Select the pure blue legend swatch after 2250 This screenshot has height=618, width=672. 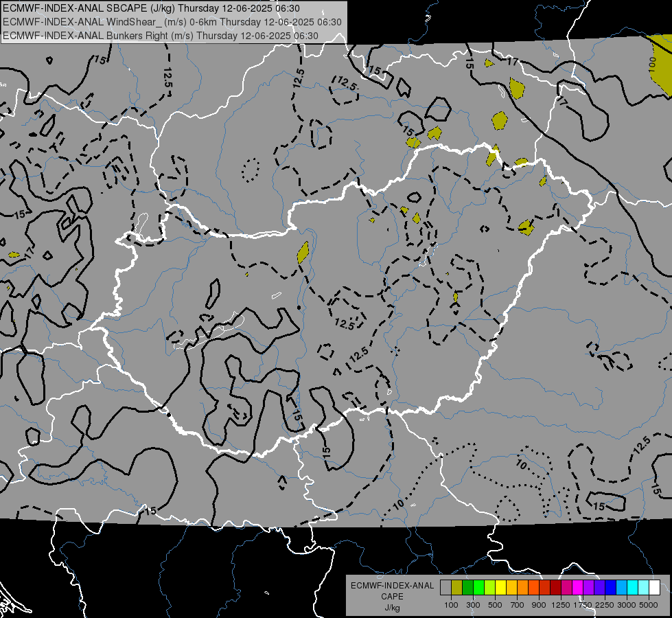611,587
